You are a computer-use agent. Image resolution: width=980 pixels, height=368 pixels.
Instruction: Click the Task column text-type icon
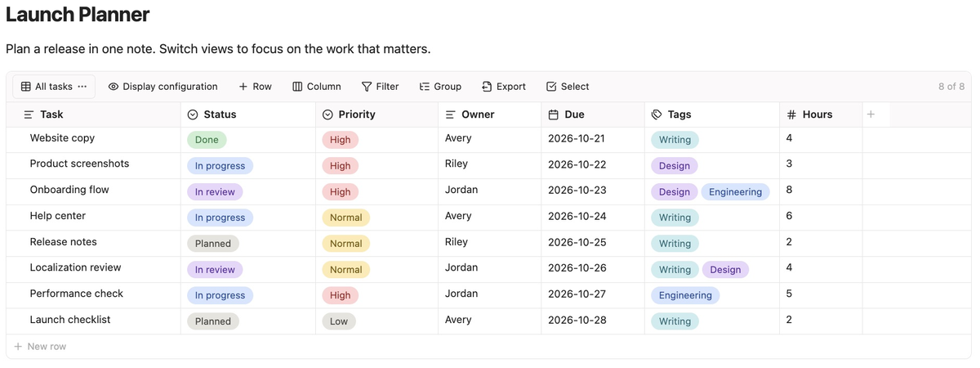click(29, 114)
